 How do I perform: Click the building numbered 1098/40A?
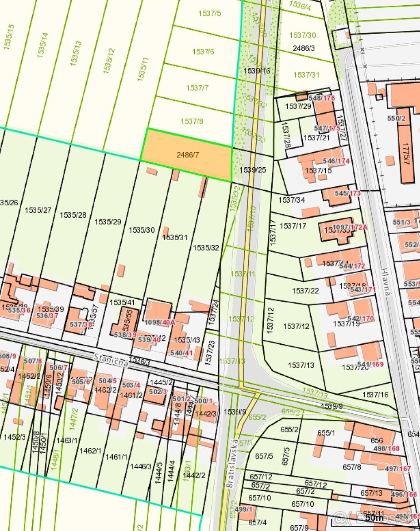159,322
